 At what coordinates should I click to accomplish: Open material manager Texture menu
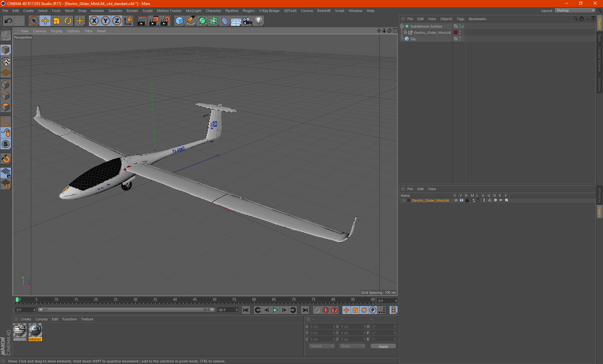87,319
